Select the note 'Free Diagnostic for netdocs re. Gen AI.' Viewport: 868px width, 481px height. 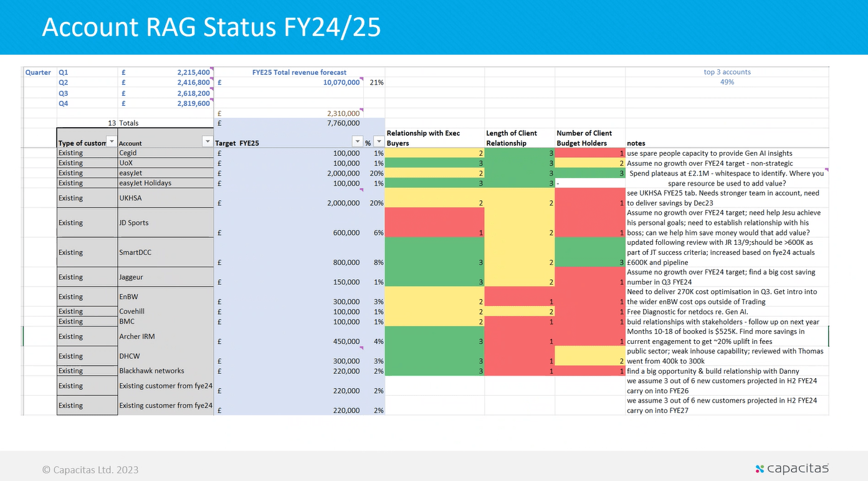click(x=687, y=312)
